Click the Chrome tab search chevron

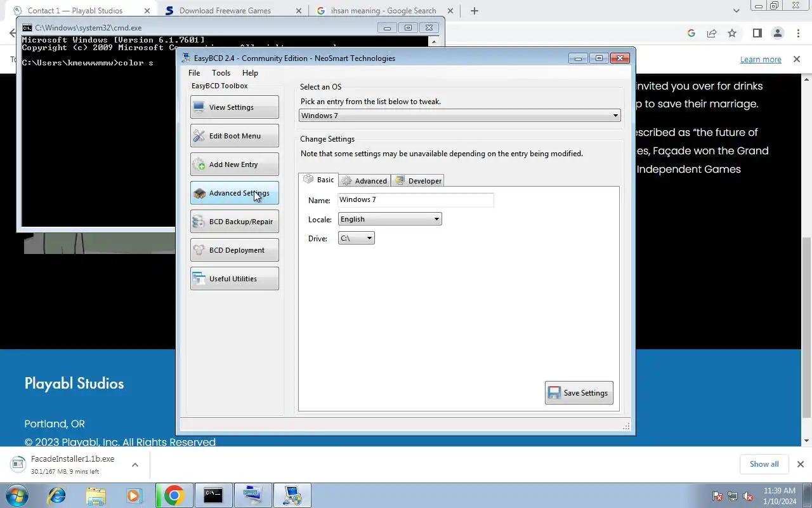736,11
